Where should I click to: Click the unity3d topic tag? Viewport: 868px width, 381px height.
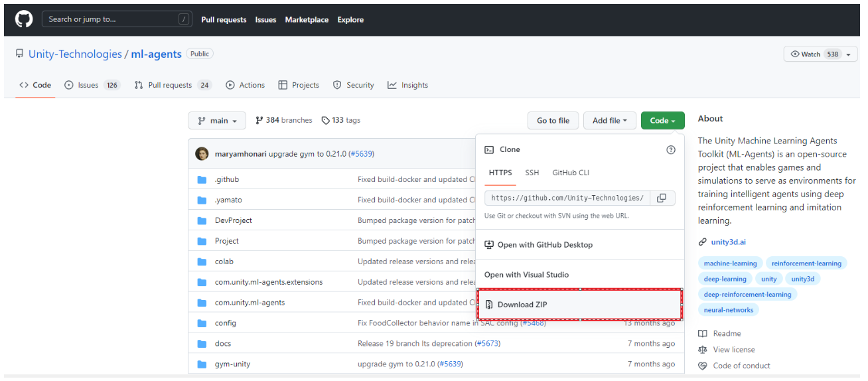point(802,279)
